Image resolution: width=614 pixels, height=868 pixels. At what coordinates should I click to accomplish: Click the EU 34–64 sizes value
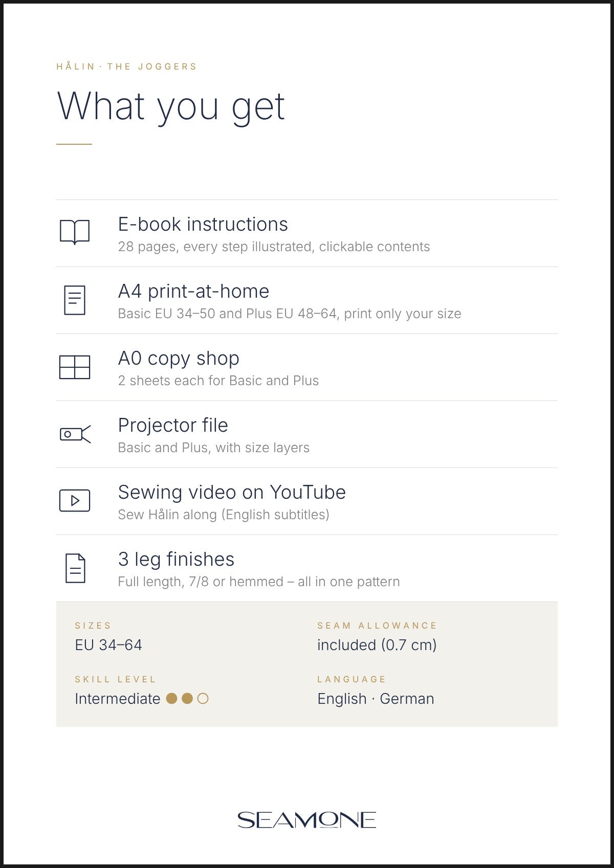(x=108, y=645)
